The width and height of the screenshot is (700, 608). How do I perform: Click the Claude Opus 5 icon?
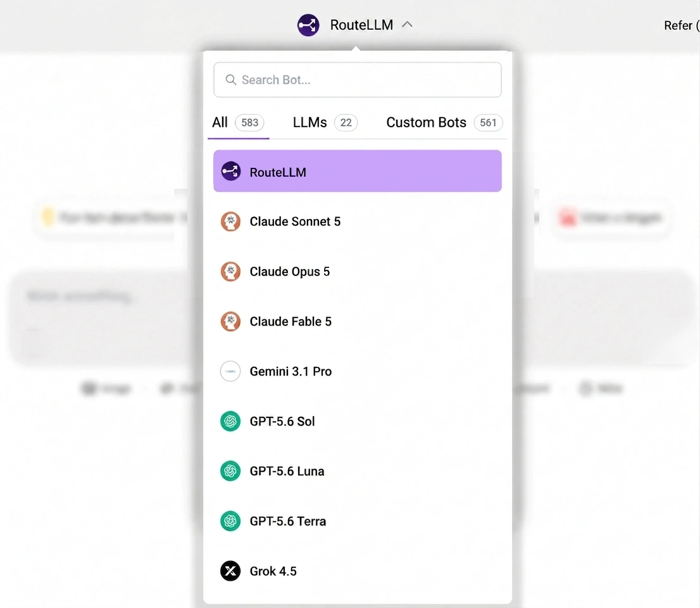pos(230,272)
